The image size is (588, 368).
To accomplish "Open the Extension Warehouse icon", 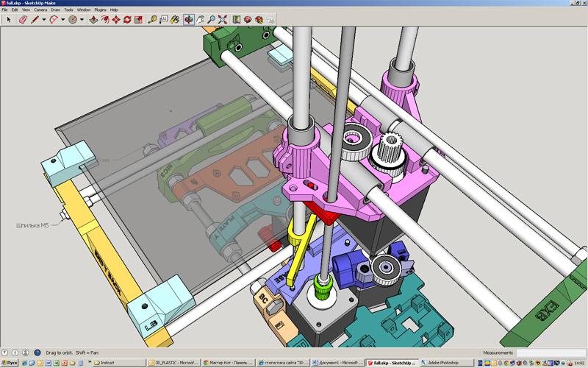I will (259, 20).
